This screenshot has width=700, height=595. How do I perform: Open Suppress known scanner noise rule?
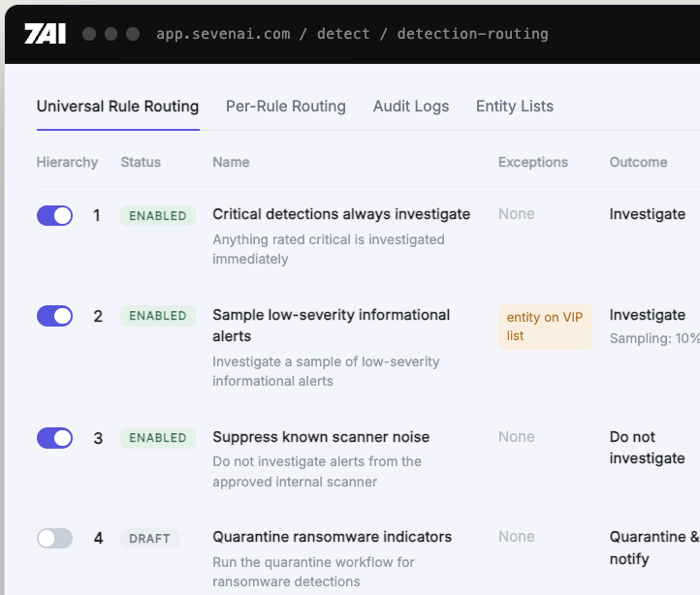[321, 437]
